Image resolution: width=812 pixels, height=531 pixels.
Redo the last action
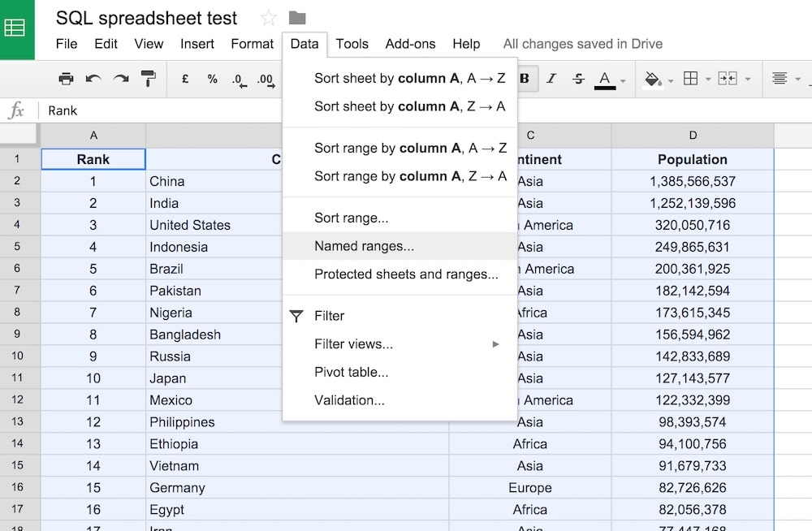(120, 79)
